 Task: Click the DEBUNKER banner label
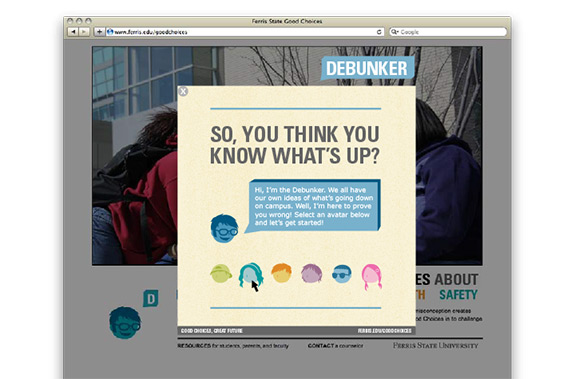(367, 68)
